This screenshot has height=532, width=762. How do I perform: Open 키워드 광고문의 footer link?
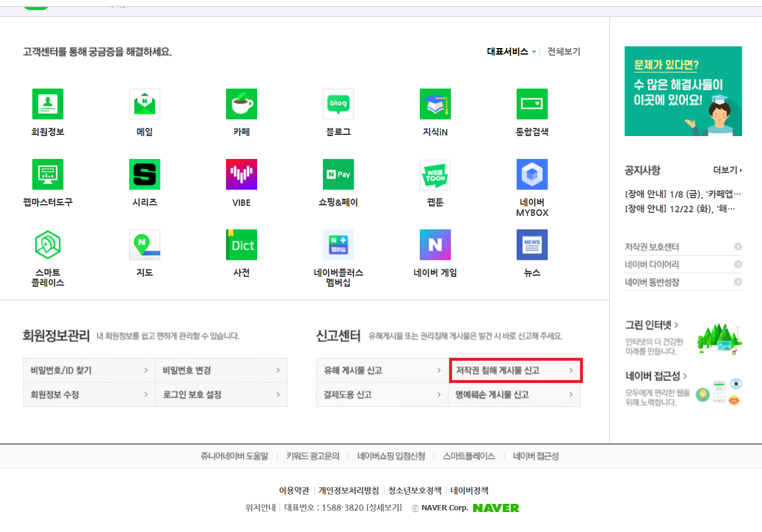click(x=313, y=456)
